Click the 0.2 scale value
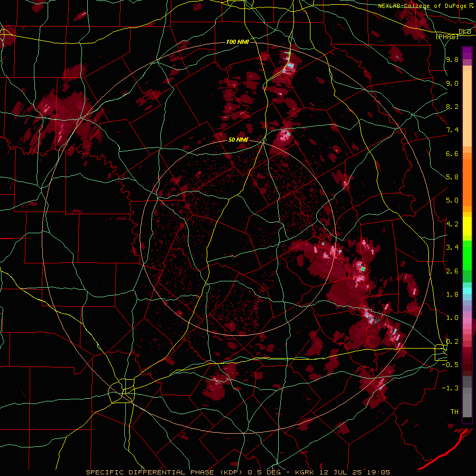Screen dimensions: 476x476 pos(452,341)
